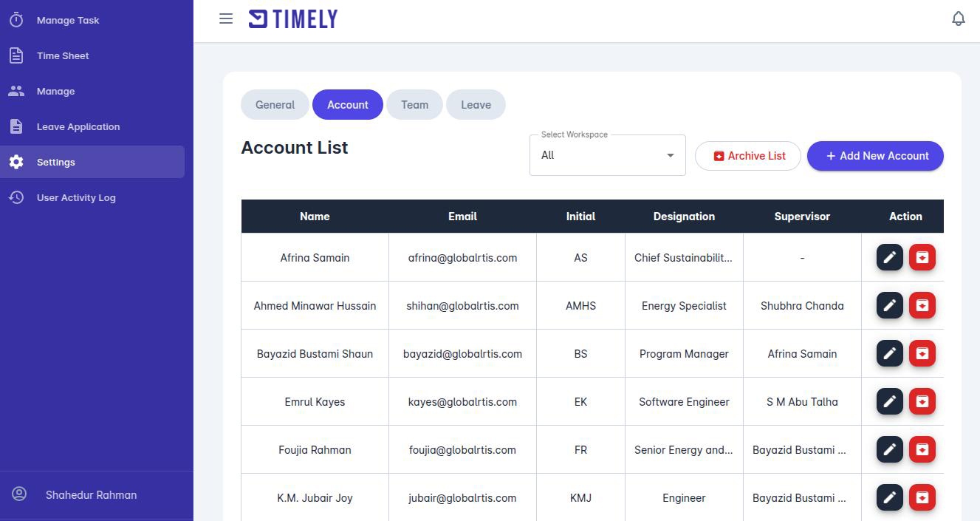This screenshot has width=980, height=521.
Task: Switch to the Team tab
Action: (x=414, y=105)
